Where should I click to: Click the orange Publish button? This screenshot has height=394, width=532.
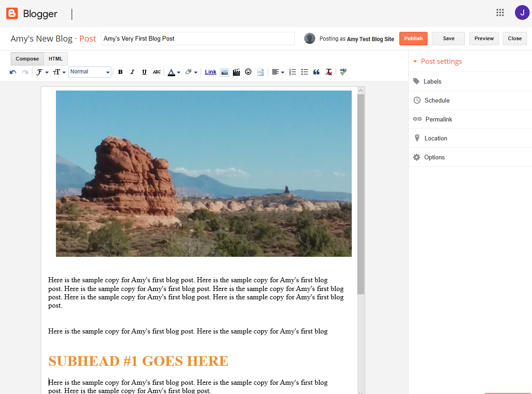tap(413, 39)
